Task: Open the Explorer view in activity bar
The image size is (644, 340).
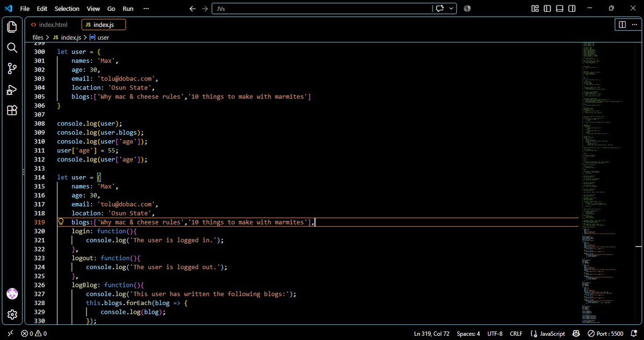Action: click(12, 27)
